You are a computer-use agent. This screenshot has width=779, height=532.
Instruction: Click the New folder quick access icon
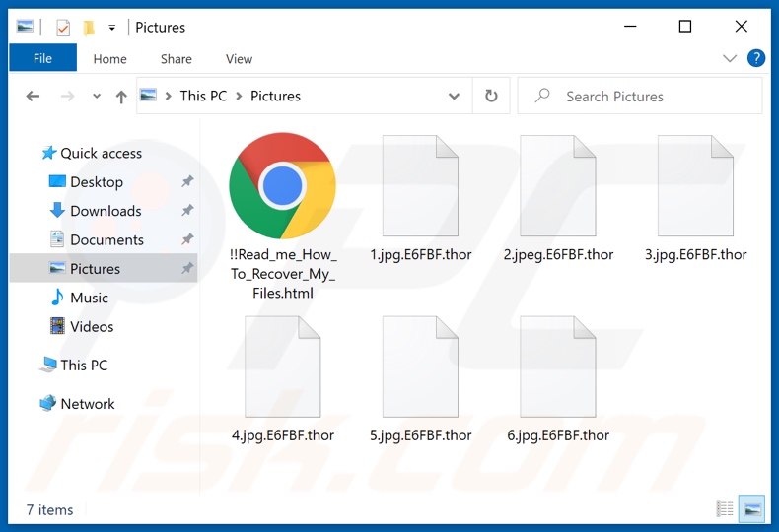(89, 28)
